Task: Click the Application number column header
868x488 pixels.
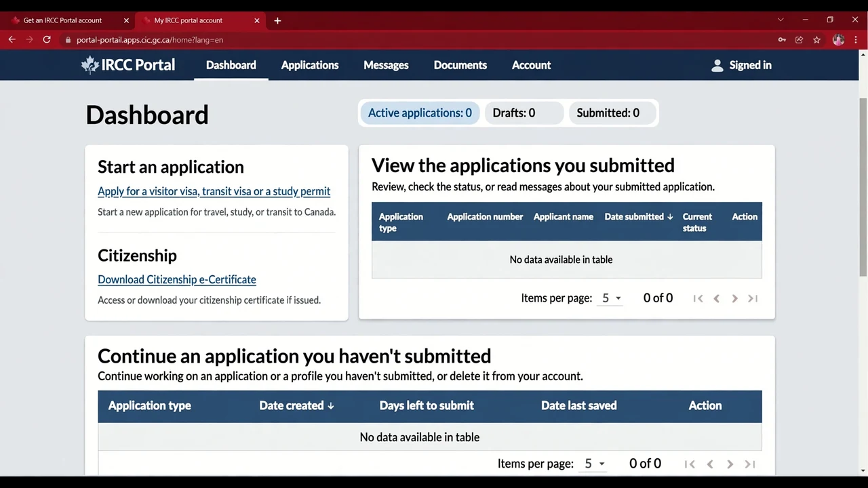Action: point(485,217)
